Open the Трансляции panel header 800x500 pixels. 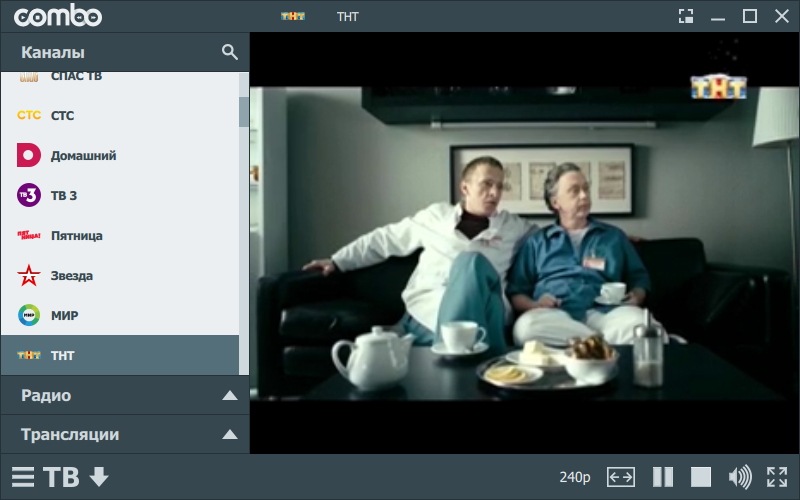point(125,435)
